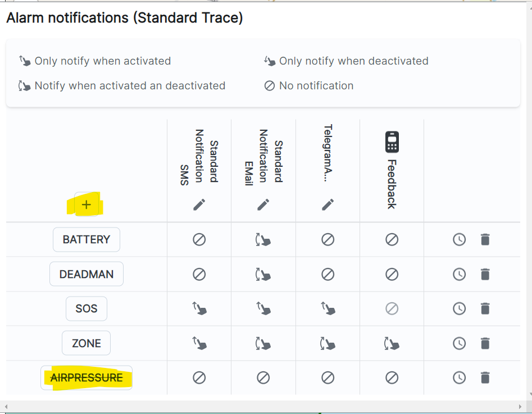The width and height of the screenshot is (532, 414).
Task: Toggle BATTERY SMS notification mode
Action: [199, 239]
